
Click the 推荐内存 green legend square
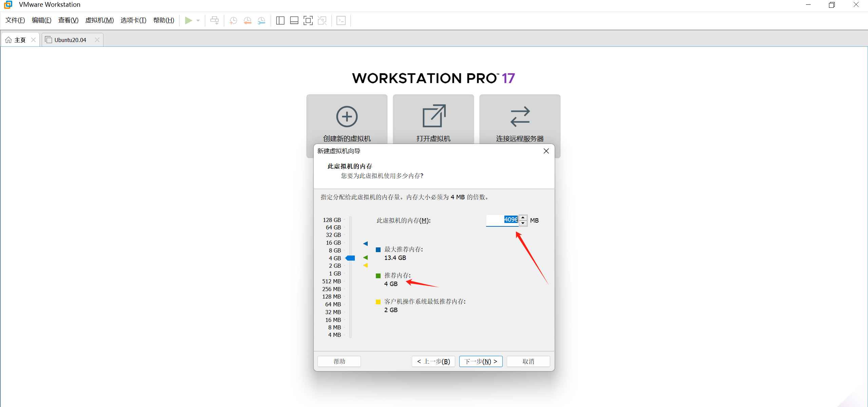pyautogui.click(x=378, y=276)
